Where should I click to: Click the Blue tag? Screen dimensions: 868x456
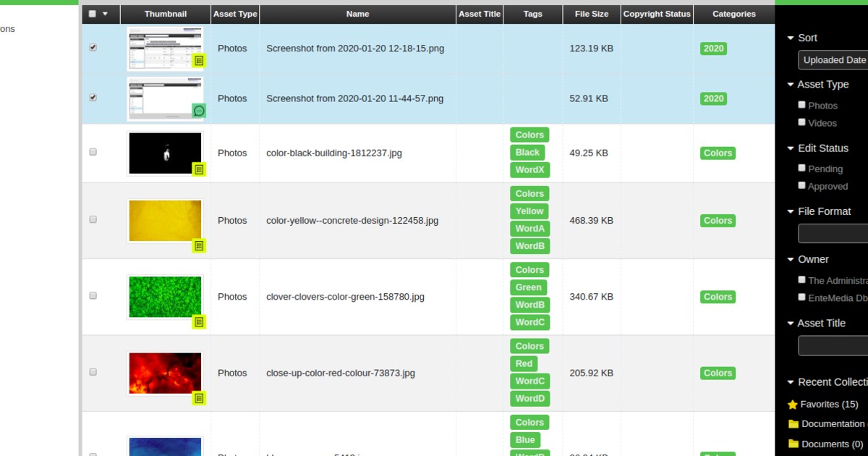click(526, 439)
